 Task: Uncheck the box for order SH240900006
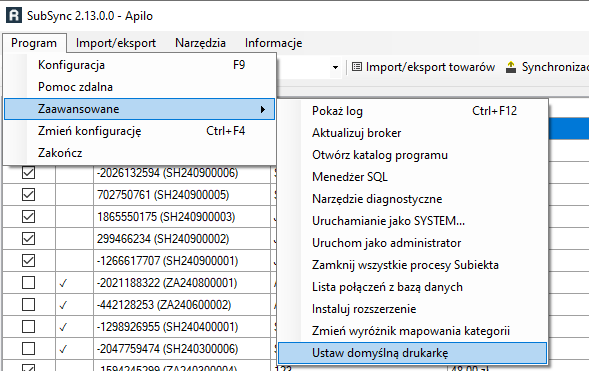[x=29, y=173]
